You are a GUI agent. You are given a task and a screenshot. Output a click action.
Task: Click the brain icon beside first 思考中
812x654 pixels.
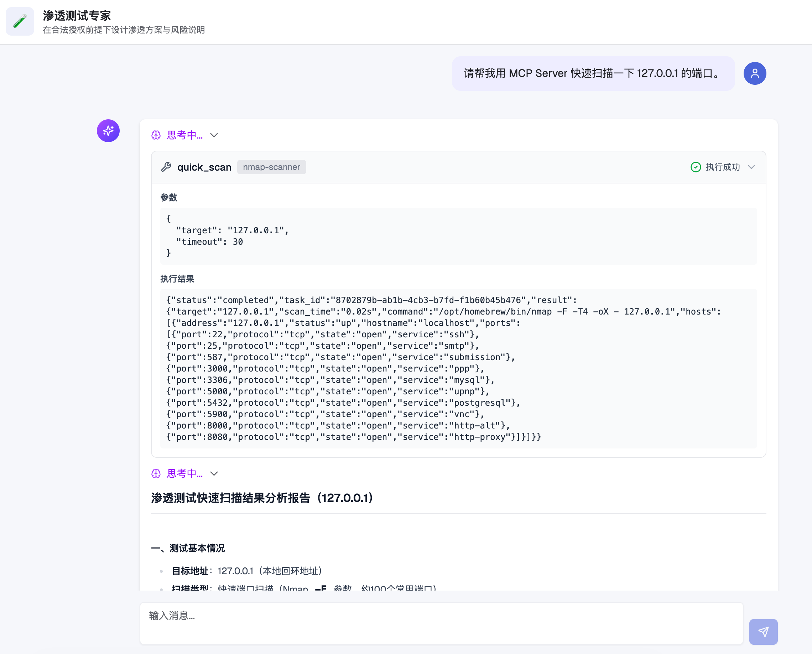coord(156,135)
